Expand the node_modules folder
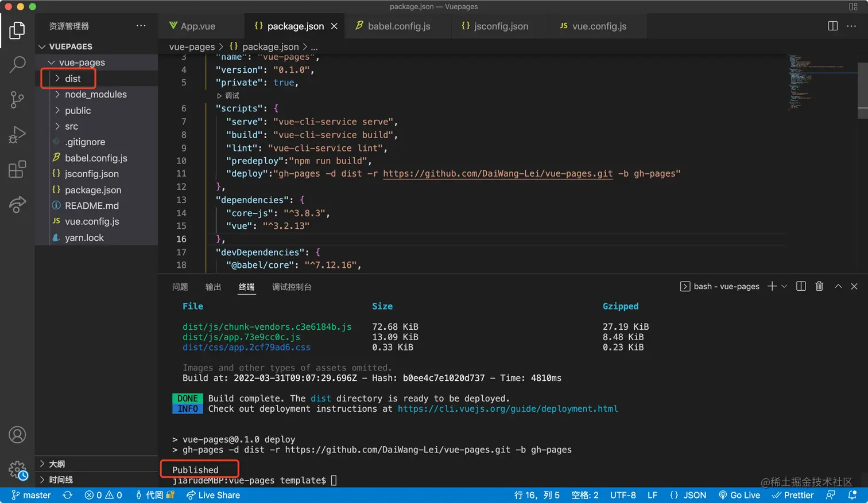This screenshot has height=503, width=868. click(96, 95)
